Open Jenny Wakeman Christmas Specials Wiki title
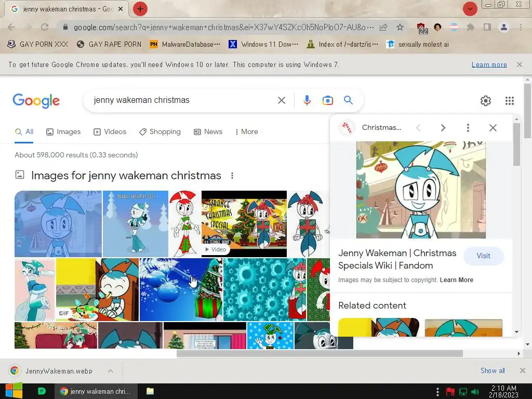The image size is (532, 399). tap(397, 259)
